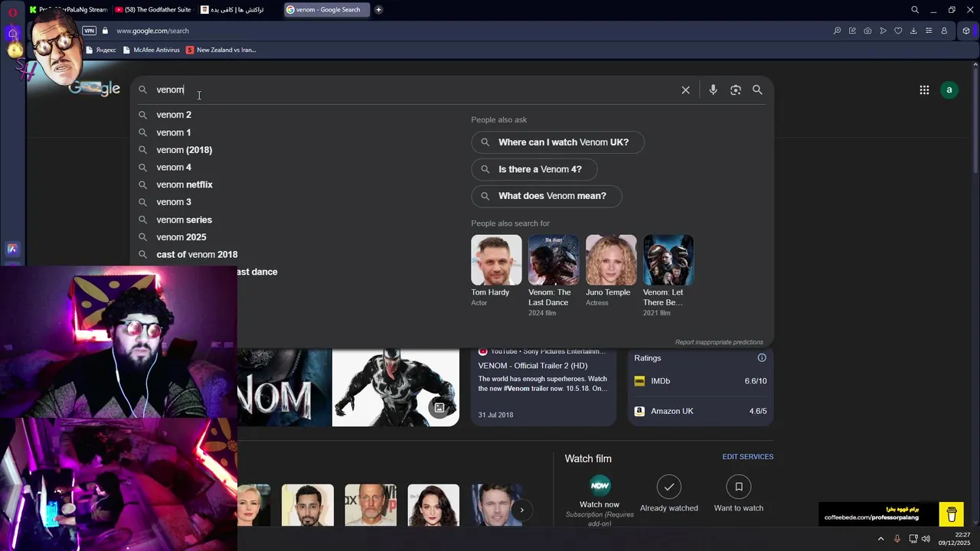Advance the cast carousel with the arrow
980x551 pixels.
pos(521,510)
